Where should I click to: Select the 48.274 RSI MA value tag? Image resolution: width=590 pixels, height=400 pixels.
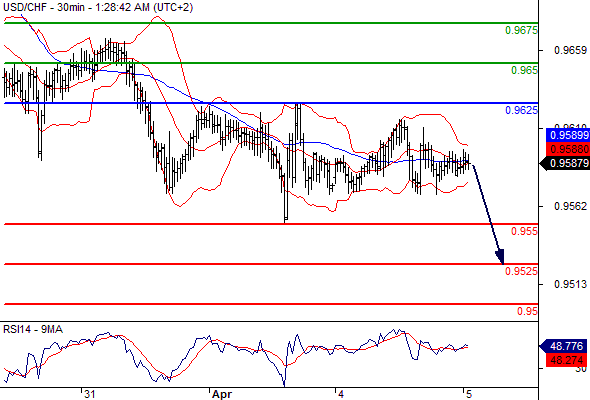[566, 360]
